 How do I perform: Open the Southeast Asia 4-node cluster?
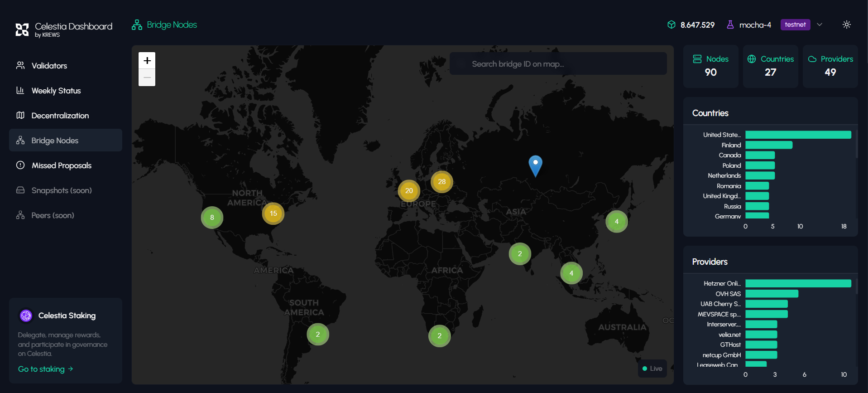(x=571, y=273)
